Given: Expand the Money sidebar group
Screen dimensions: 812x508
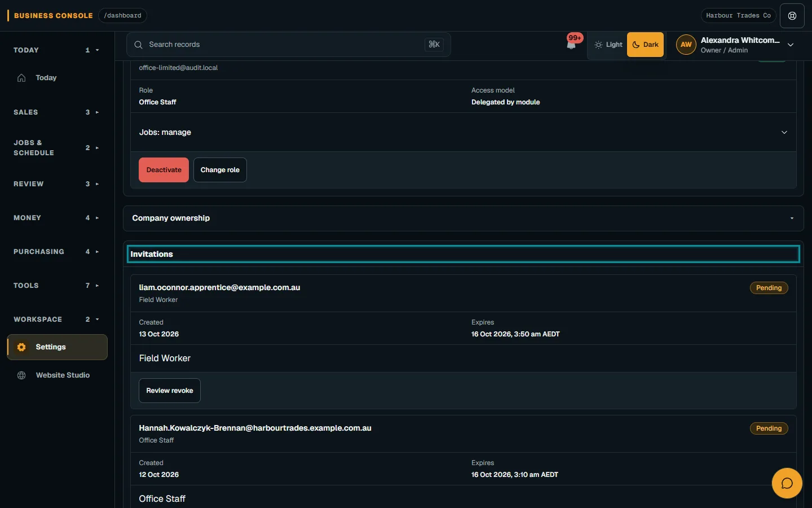Looking at the screenshot, I should (57, 218).
